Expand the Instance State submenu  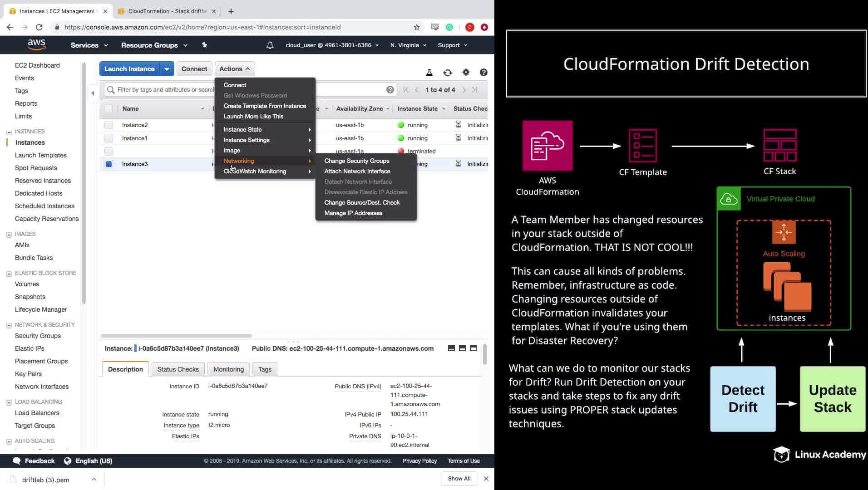[265, 130]
